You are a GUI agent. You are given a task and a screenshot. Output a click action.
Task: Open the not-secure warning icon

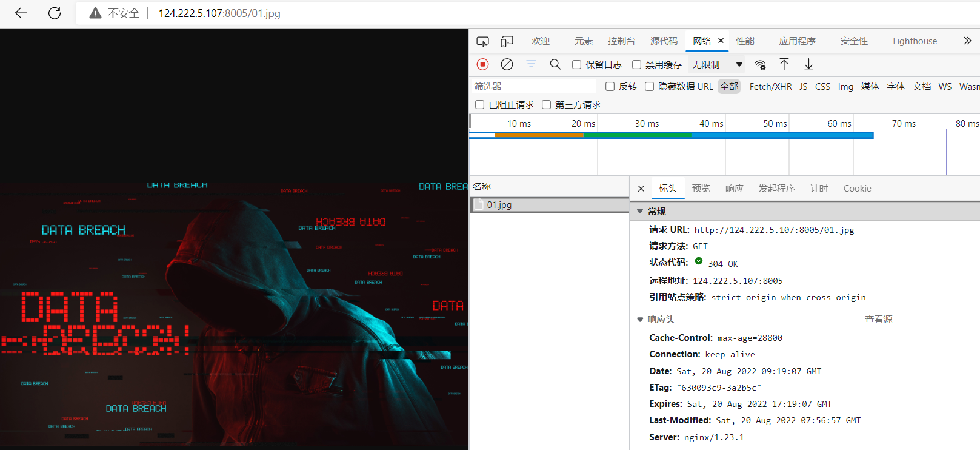[x=95, y=13]
